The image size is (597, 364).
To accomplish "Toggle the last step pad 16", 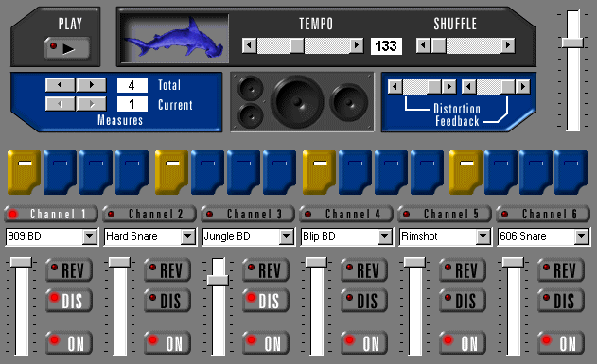I will [x=571, y=172].
